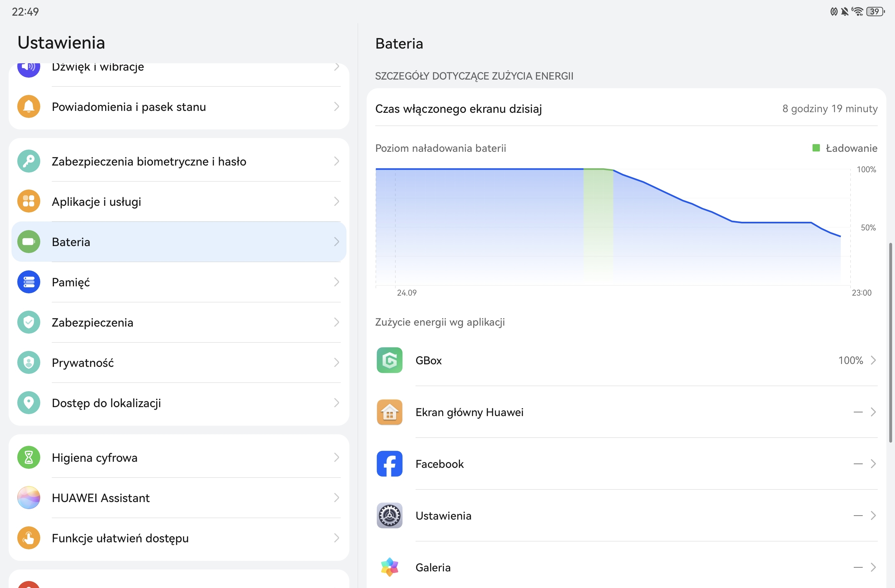
Task: Tap the Ustawienia gear icon in app list
Action: click(x=389, y=515)
